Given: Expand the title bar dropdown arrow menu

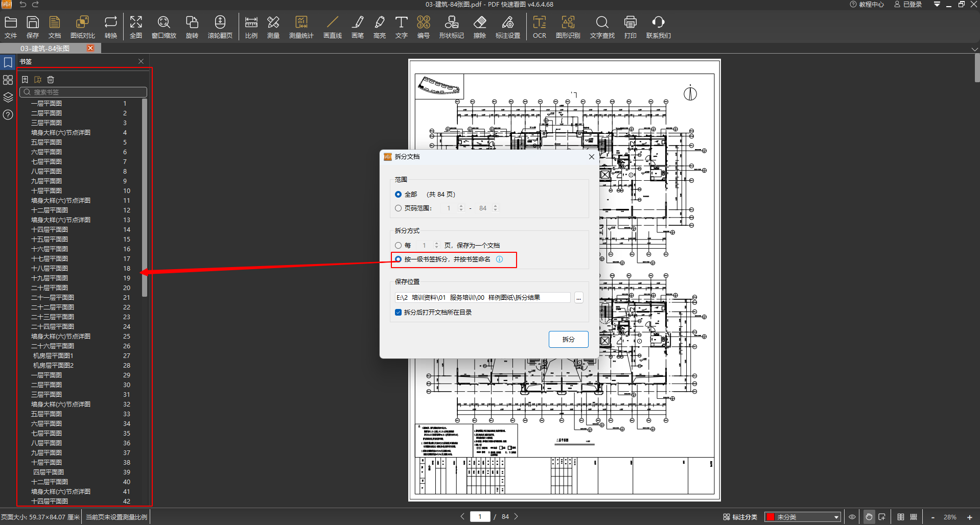Looking at the screenshot, I should 937,5.
